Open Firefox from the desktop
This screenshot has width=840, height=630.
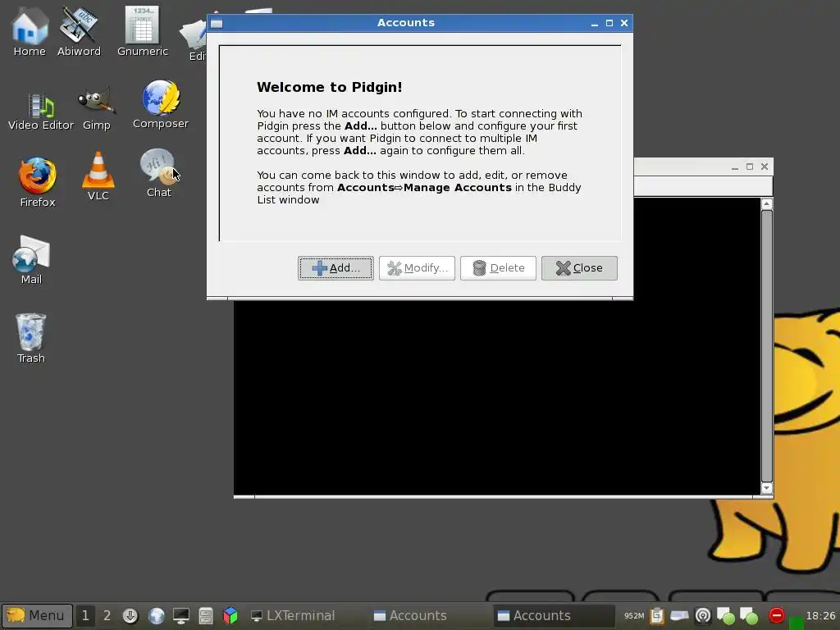pyautogui.click(x=38, y=182)
